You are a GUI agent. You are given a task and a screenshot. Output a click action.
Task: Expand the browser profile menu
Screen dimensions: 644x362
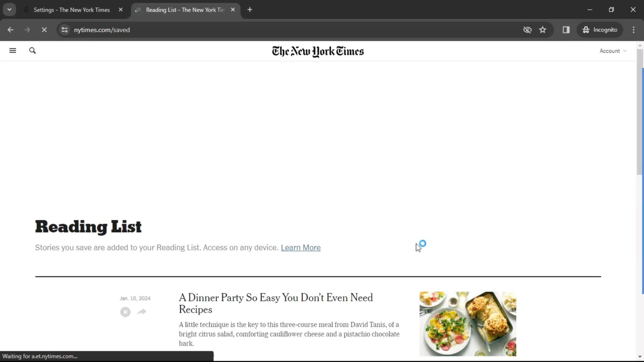click(600, 29)
